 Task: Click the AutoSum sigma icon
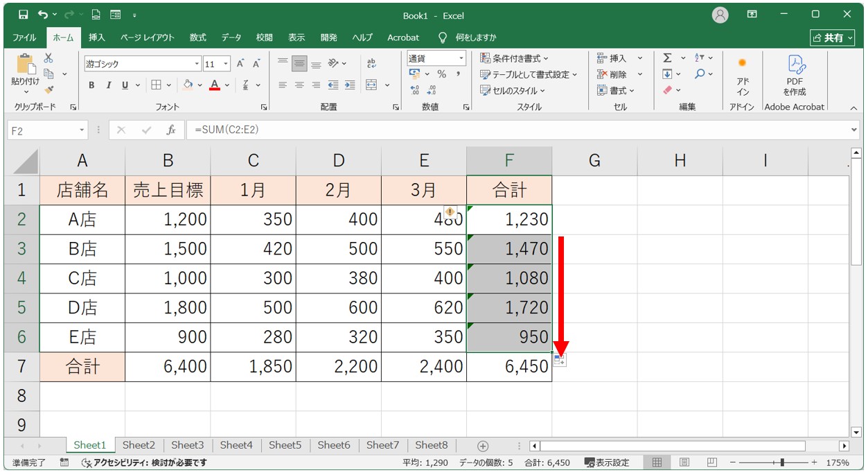pyautogui.click(x=667, y=58)
